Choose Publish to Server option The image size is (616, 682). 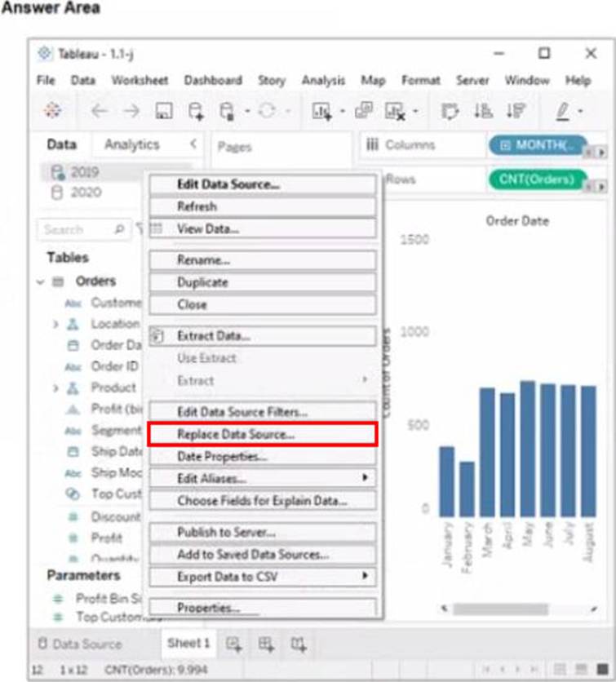(x=263, y=532)
